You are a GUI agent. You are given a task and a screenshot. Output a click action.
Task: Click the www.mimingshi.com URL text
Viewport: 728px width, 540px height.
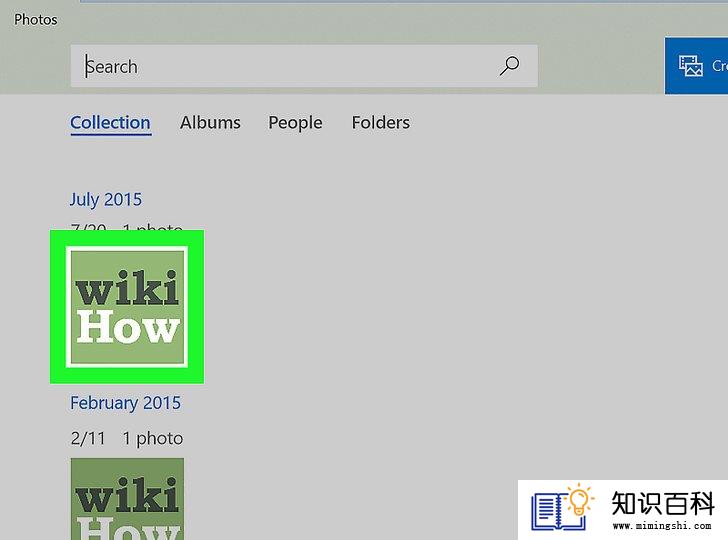(662, 526)
